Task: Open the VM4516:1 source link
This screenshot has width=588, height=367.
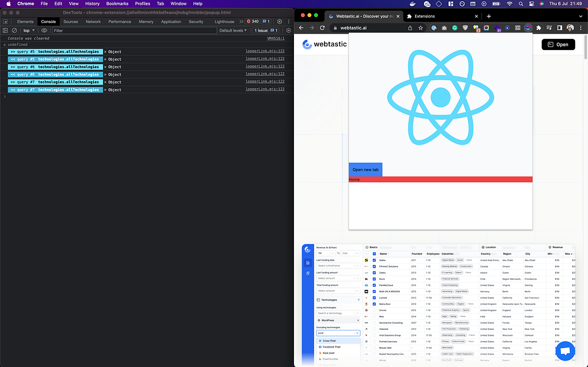Action: (276, 38)
